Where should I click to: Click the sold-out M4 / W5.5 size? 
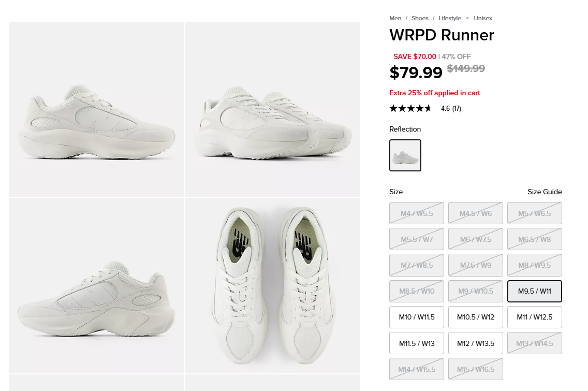417,213
